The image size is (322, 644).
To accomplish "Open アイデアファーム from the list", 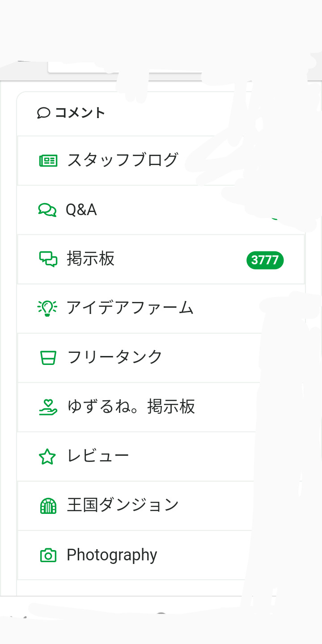I will 130,308.
